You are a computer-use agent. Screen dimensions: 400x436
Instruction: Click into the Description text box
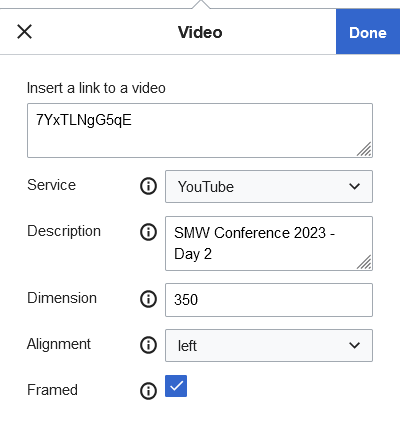pyautogui.click(x=269, y=243)
